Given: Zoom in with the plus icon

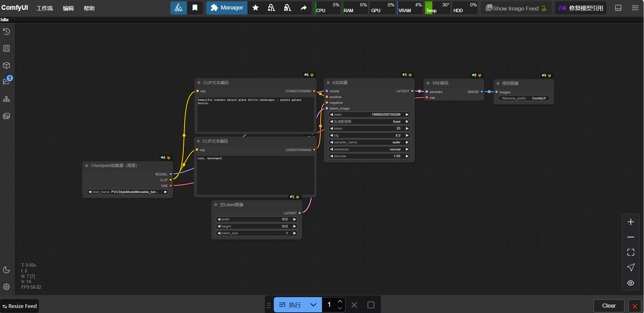Looking at the screenshot, I should click(631, 222).
